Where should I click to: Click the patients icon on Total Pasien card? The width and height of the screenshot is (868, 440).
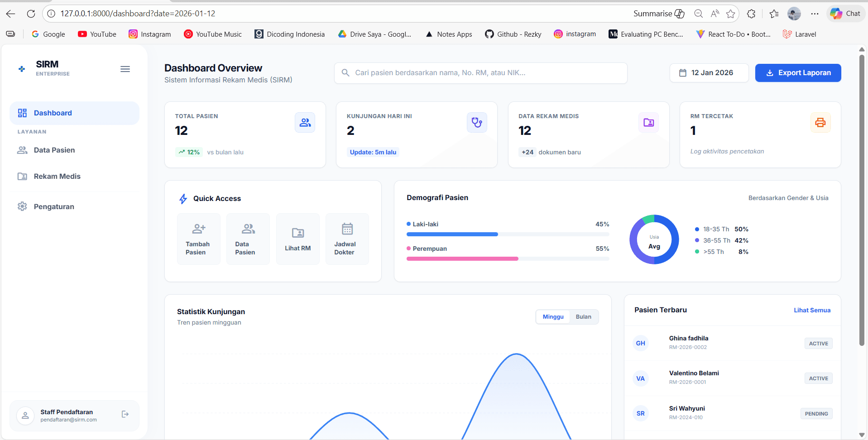(x=305, y=123)
